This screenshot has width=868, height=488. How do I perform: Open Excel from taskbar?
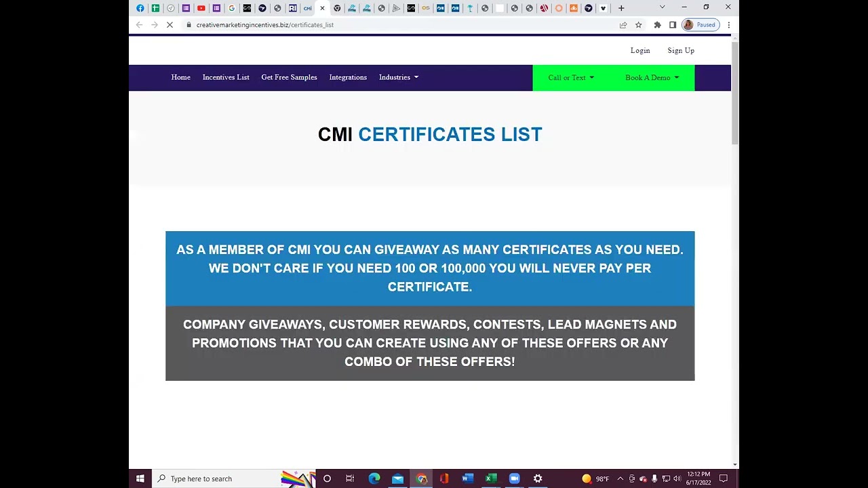click(491, 479)
